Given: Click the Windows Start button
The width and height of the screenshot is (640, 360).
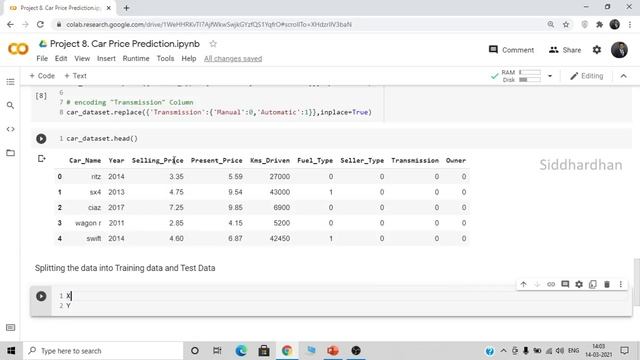Looking at the screenshot, I should click(11, 351).
